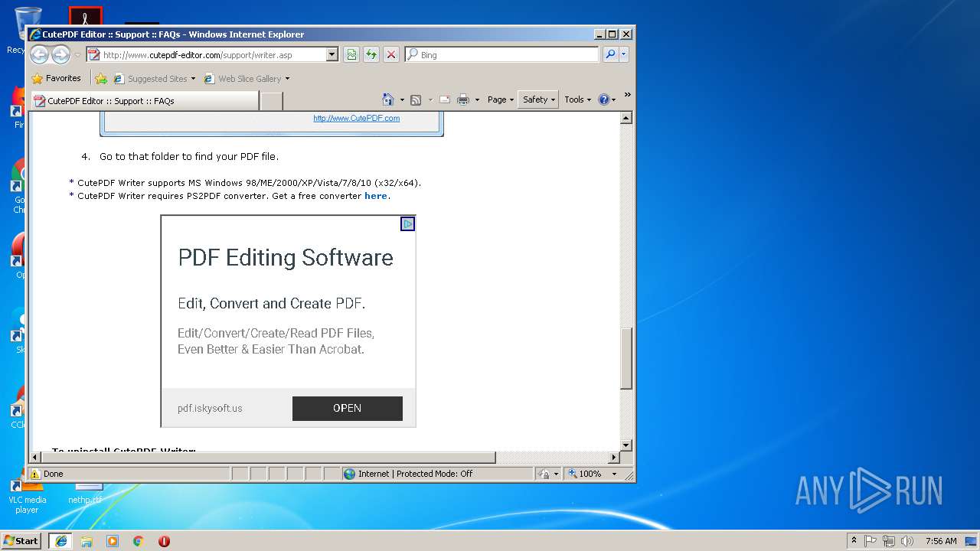Click the RSS Feeds icon

click(416, 99)
